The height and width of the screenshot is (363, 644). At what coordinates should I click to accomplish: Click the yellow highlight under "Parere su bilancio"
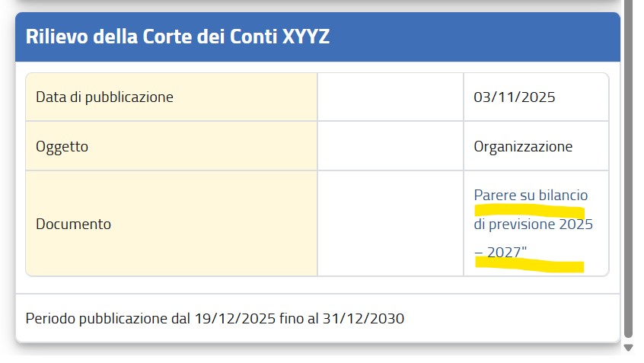point(529,210)
